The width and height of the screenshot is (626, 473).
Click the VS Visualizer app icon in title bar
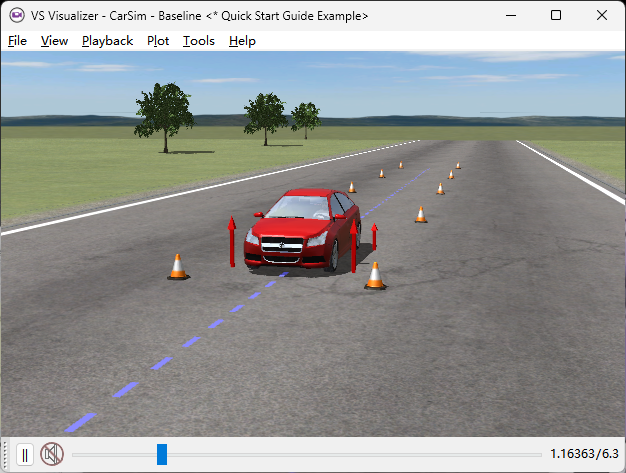pos(16,15)
